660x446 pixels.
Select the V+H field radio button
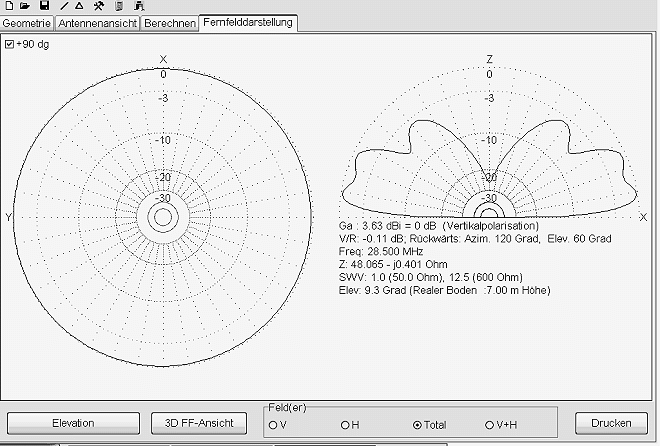coord(489,425)
